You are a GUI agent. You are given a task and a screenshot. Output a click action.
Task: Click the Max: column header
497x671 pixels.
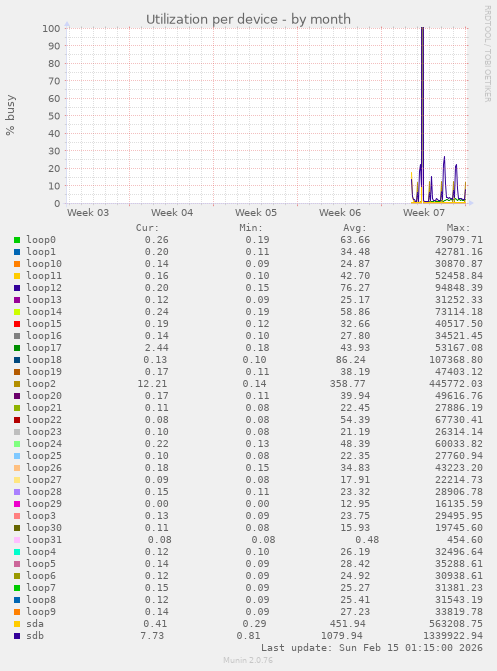click(458, 228)
